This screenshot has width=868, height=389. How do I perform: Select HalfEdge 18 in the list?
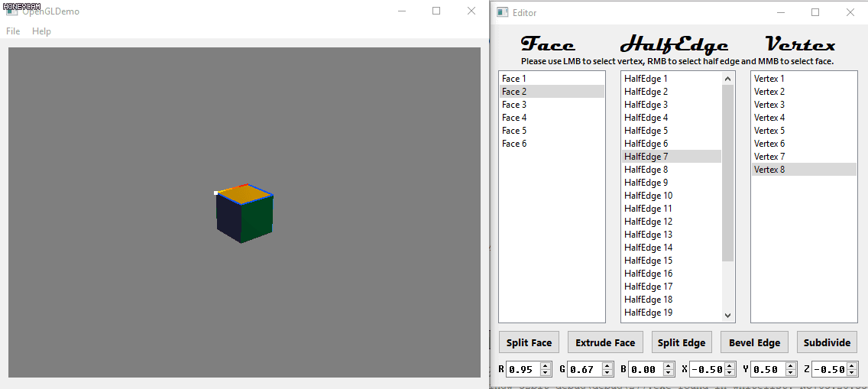point(672,300)
